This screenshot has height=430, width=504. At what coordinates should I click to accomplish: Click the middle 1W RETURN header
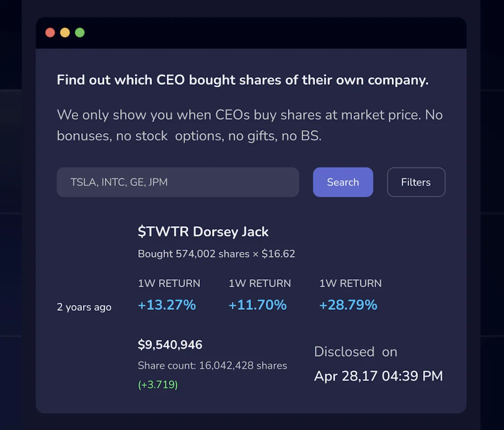coord(260,283)
